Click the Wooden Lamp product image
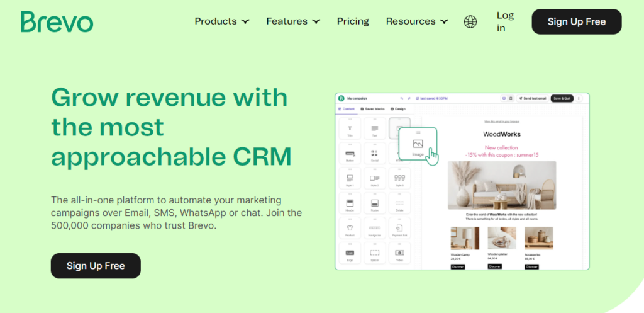This screenshot has width=644, height=313. (x=465, y=238)
